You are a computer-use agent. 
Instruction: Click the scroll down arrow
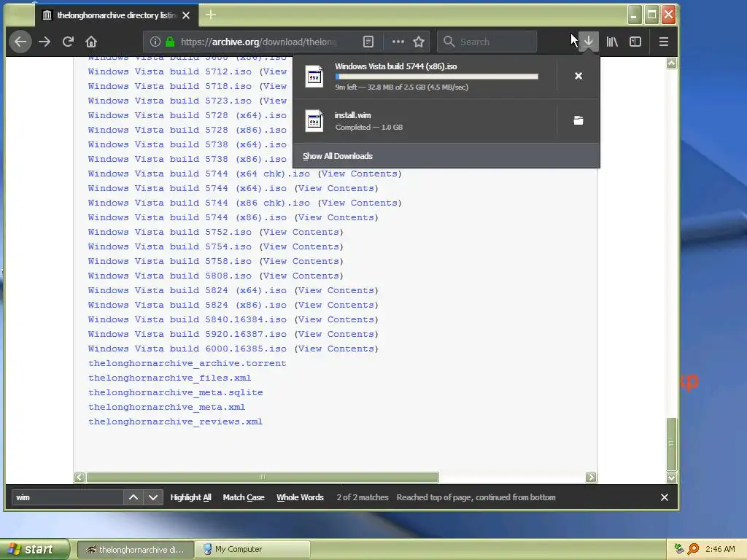(x=671, y=477)
